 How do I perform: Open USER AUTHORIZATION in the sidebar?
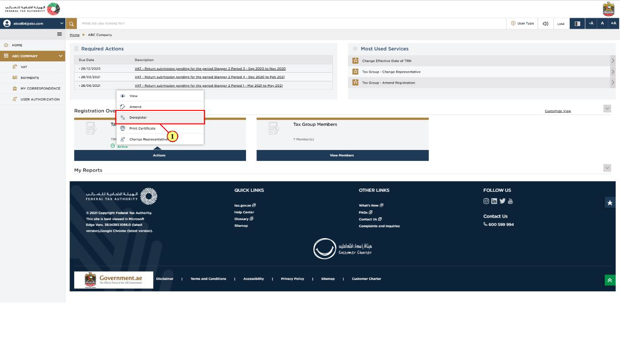[40, 100]
